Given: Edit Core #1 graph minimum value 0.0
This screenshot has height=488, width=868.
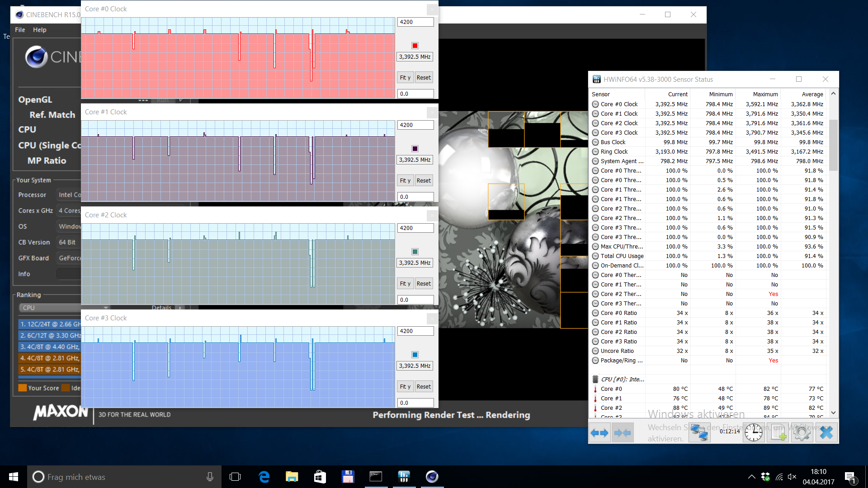Looking at the screenshot, I should [415, 197].
